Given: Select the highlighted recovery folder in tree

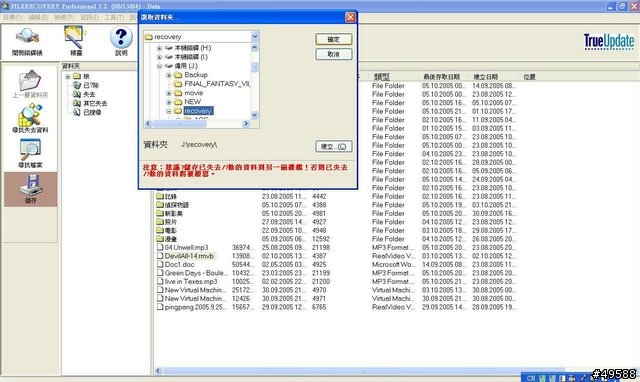Looking at the screenshot, I should pyautogui.click(x=198, y=111).
